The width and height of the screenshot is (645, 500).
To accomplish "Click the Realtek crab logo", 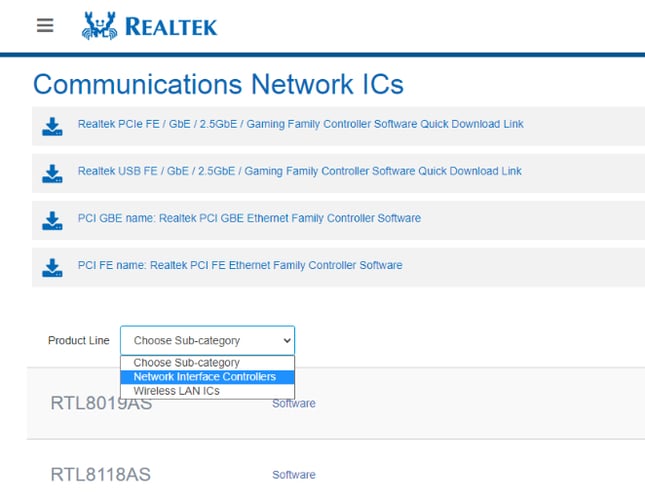I will point(99,26).
